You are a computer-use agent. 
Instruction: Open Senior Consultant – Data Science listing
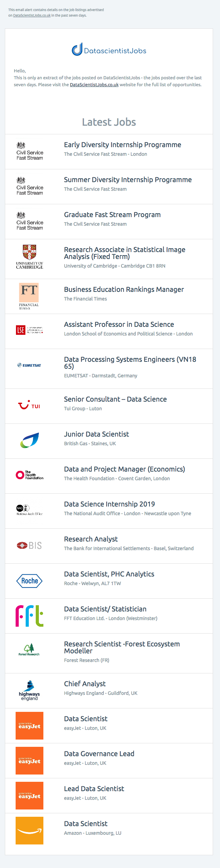(x=115, y=399)
